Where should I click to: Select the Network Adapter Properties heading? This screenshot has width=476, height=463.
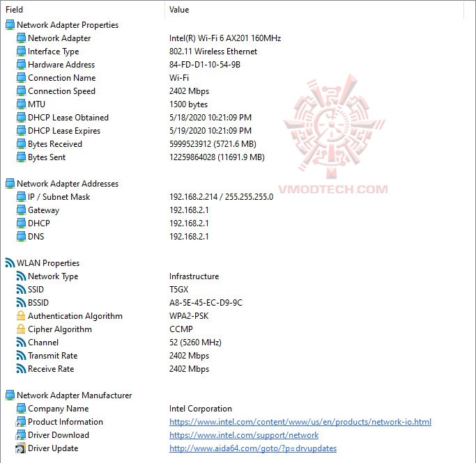coord(68,25)
